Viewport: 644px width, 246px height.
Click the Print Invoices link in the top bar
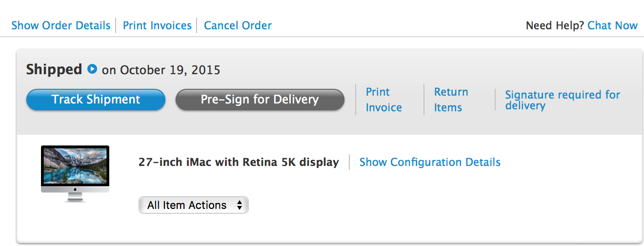tap(157, 25)
